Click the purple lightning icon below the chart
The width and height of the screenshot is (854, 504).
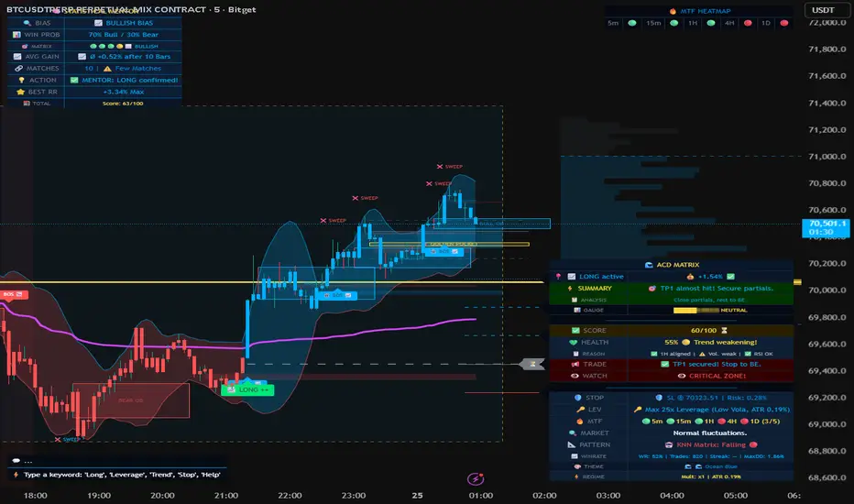click(476, 478)
